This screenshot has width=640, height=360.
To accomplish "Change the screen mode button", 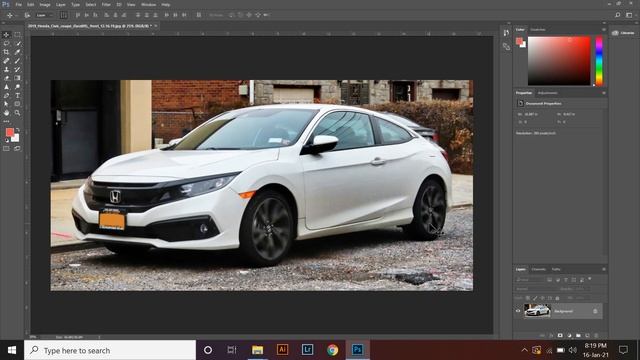I will 17,149.
